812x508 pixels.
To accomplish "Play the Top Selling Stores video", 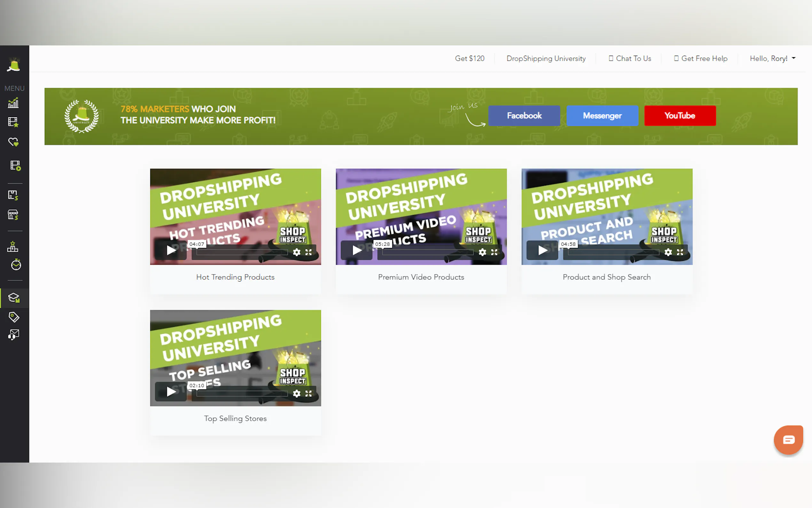I will (x=171, y=392).
